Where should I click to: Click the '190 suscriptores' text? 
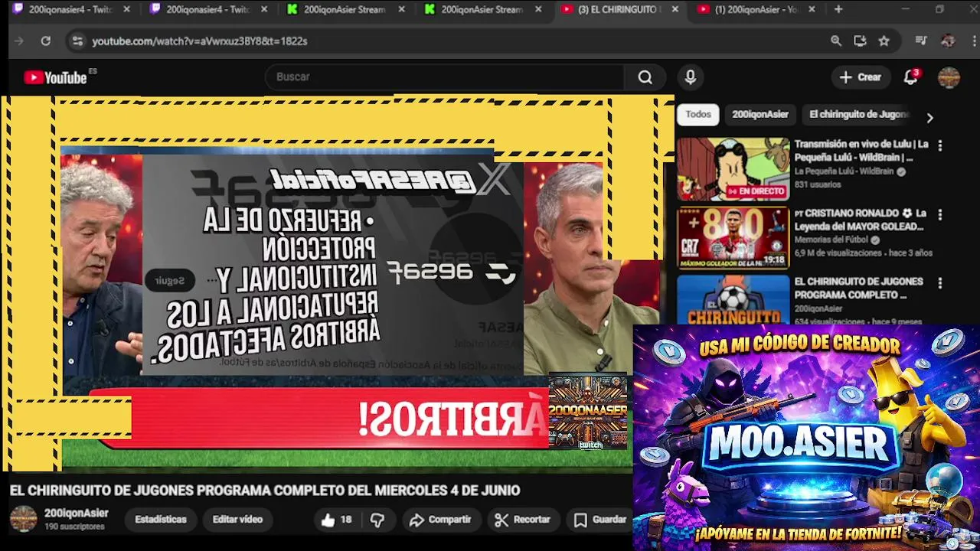74,527
